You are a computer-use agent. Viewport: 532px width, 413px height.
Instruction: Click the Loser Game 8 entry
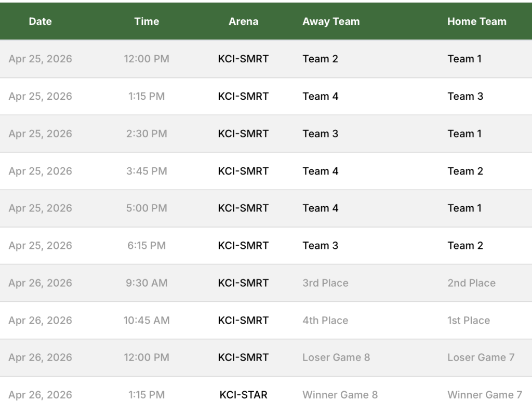tap(336, 357)
